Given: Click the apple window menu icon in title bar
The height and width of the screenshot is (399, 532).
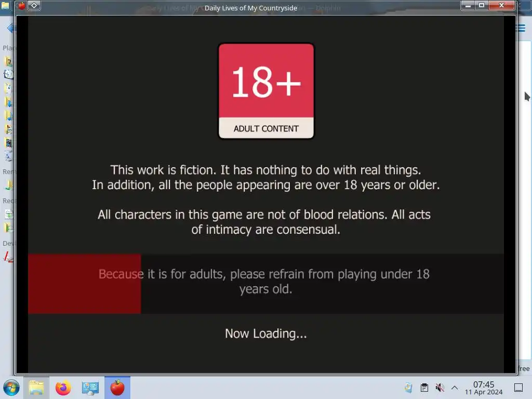Looking at the screenshot, I should [21, 5].
